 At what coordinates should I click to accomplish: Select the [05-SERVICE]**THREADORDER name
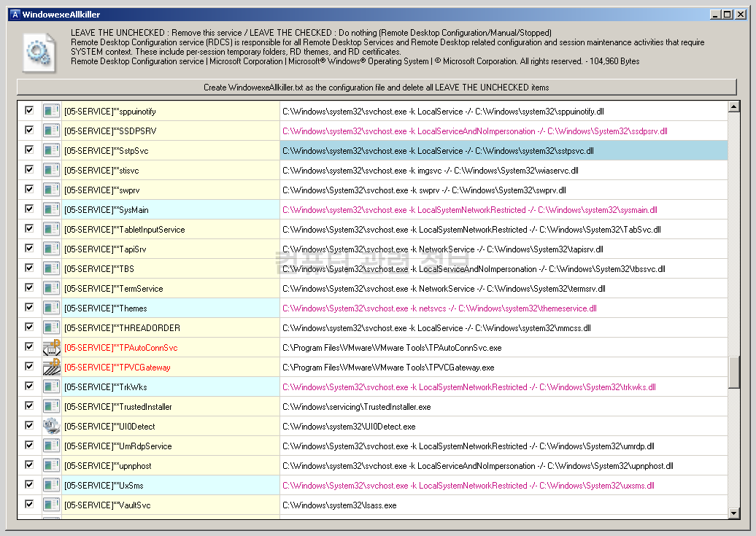click(122, 327)
